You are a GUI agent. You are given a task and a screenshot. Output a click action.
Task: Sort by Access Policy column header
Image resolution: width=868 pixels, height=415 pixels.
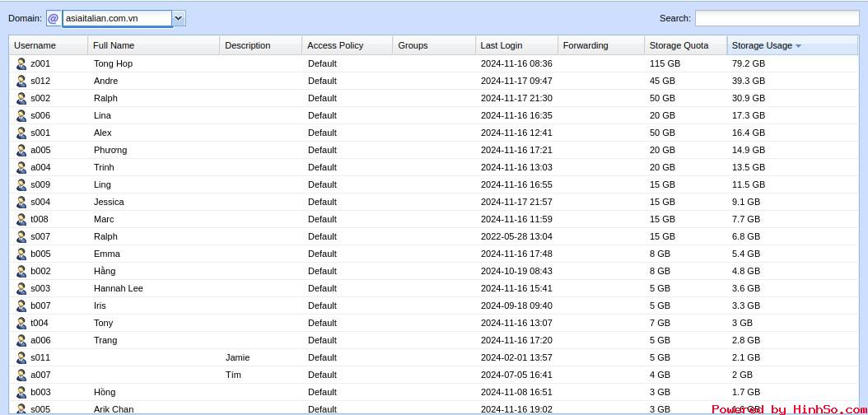point(347,45)
